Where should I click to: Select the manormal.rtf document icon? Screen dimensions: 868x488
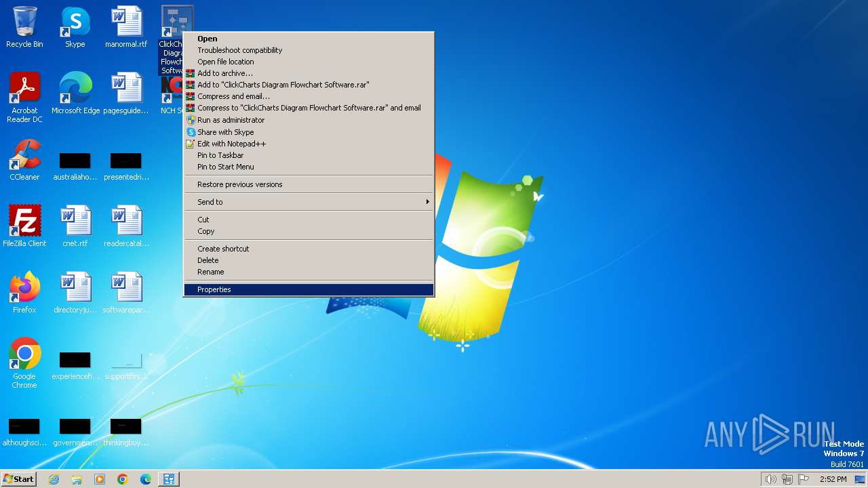click(x=126, y=27)
